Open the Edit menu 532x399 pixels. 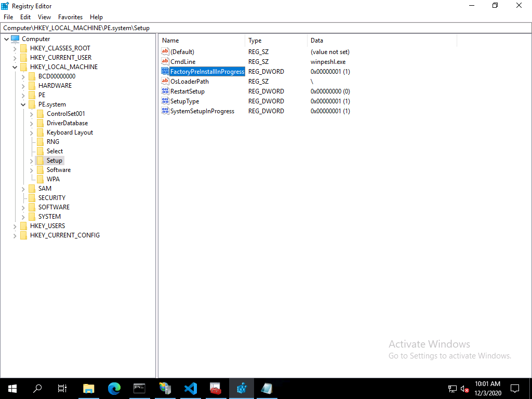25,17
